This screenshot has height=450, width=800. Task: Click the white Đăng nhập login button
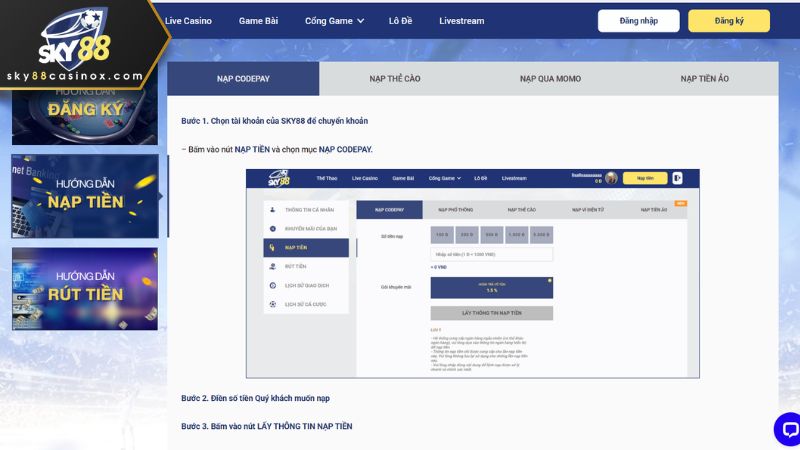click(x=639, y=21)
